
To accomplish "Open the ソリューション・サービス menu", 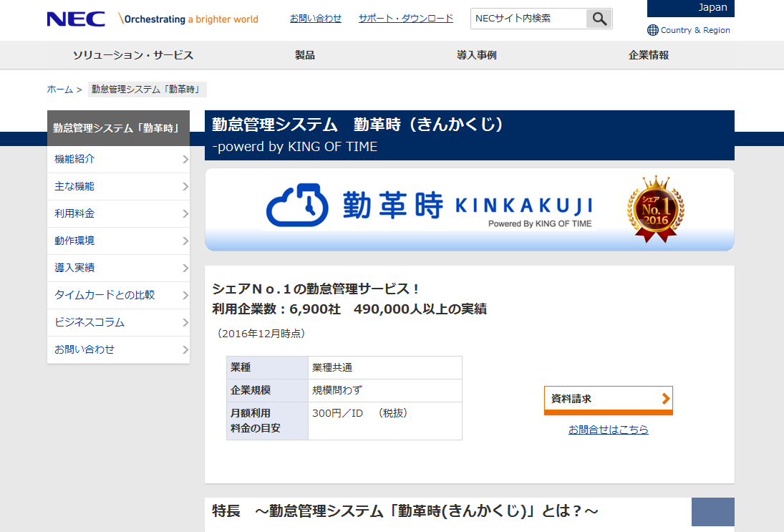I will pos(133,55).
